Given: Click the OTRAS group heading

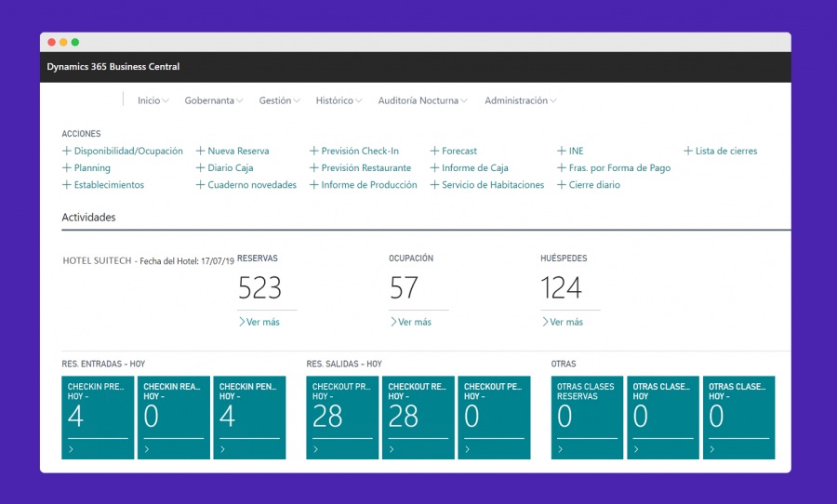Looking at the screenshot, I should 564,365.
